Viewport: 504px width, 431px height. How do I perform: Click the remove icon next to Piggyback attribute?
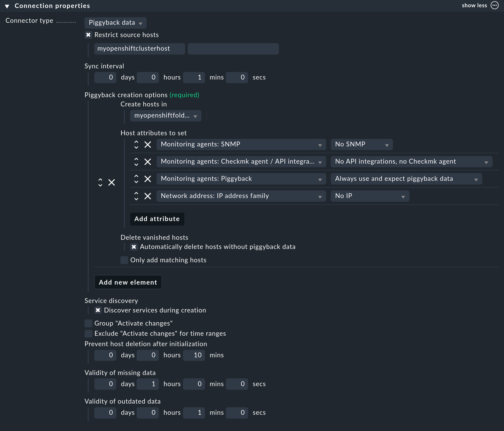(148, 179)
